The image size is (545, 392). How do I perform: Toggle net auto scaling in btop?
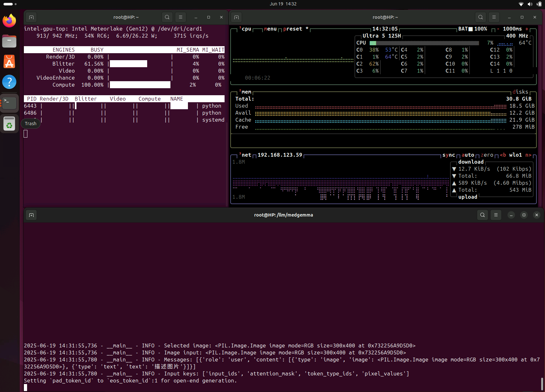point(468,155)
